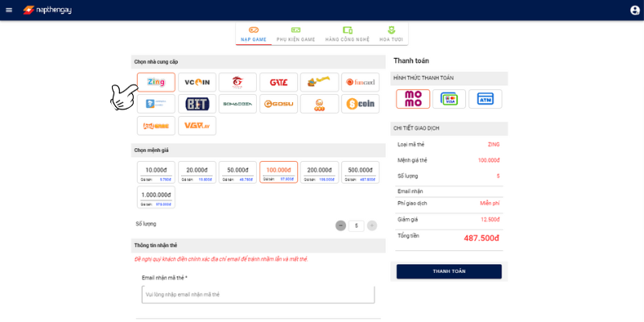The width and height of the screenshot is (644, 322).
Task: Click the quantity number field
Action: (x=356, y=225)
